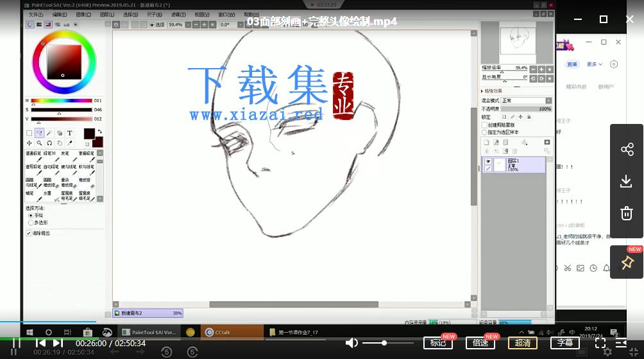Select the freehand (手绘) radio button
The height and width of the screenshot is (359, 644).
[x=31, y=215]
